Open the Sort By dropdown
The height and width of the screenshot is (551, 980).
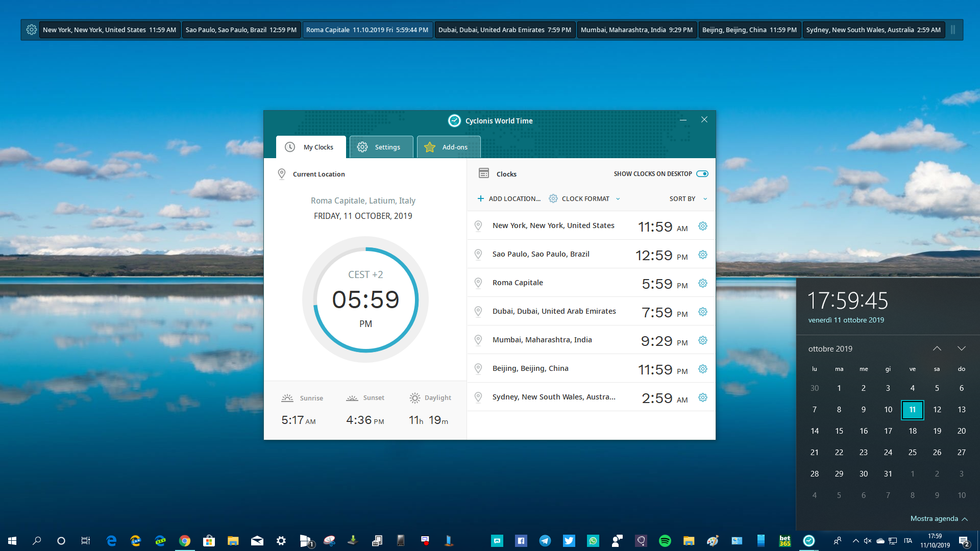click(x=688, y=198)
